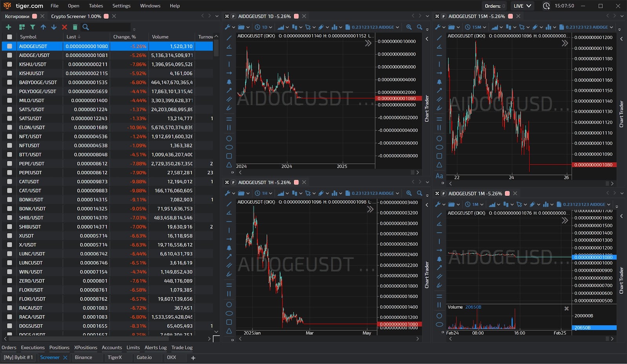Check the box for AIDOGE/USDT row
Image resolution: width=627 pixels, height=364 pixels.
coord(9,55)
